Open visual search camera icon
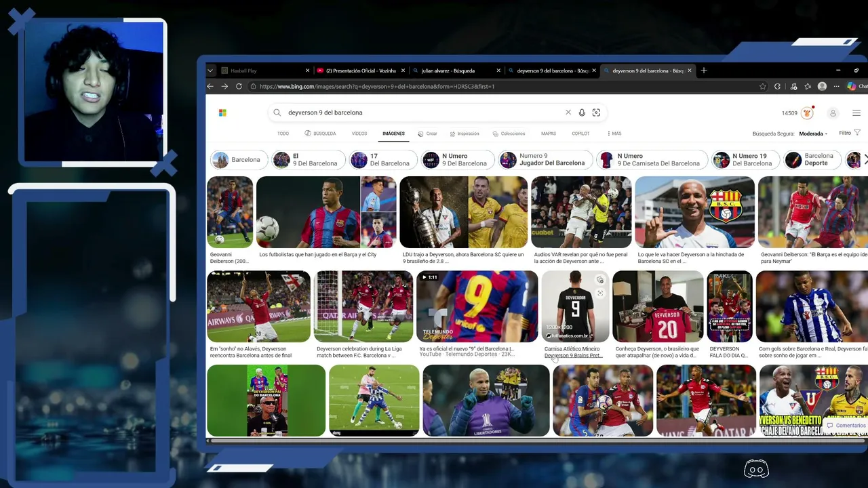This screenshot has height=488, width=868. point(596,113)
